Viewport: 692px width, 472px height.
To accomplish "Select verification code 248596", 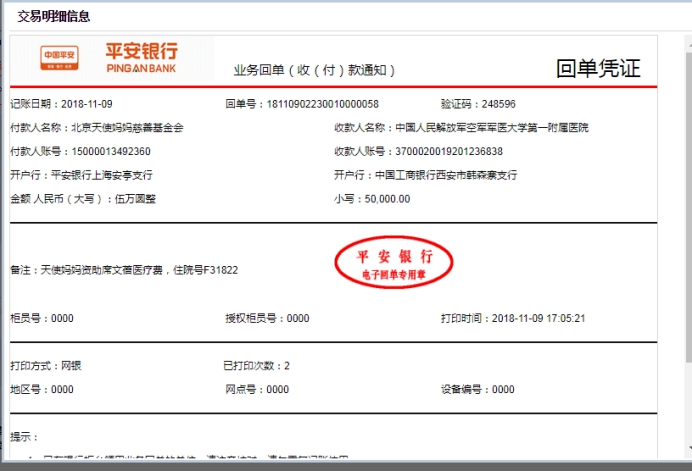I will 498,104.
